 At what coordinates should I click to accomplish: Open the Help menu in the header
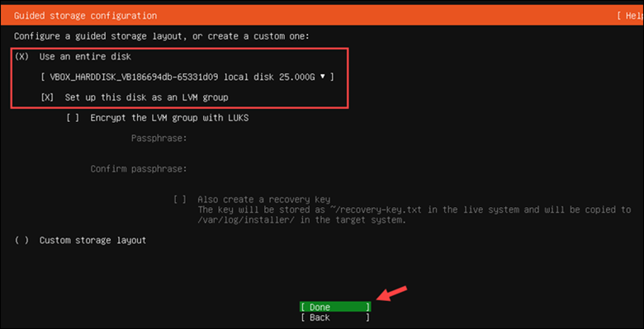pyautogui.click(x=631, y=16)
